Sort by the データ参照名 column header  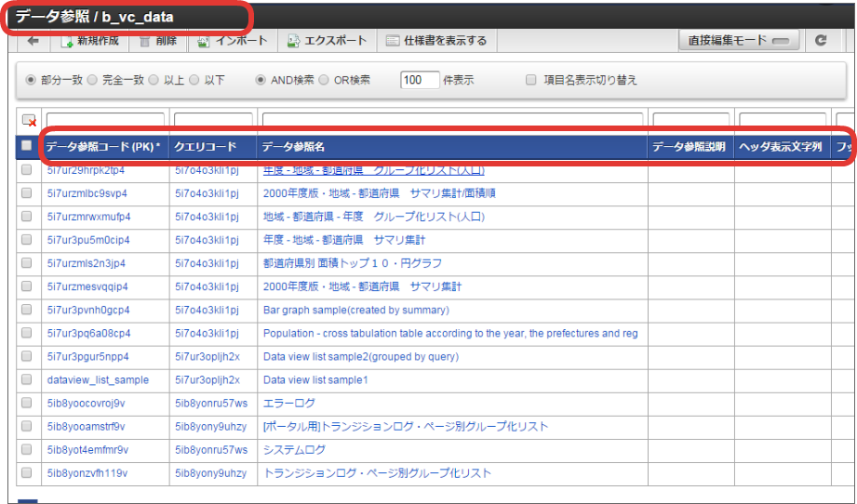pos(293,147)
